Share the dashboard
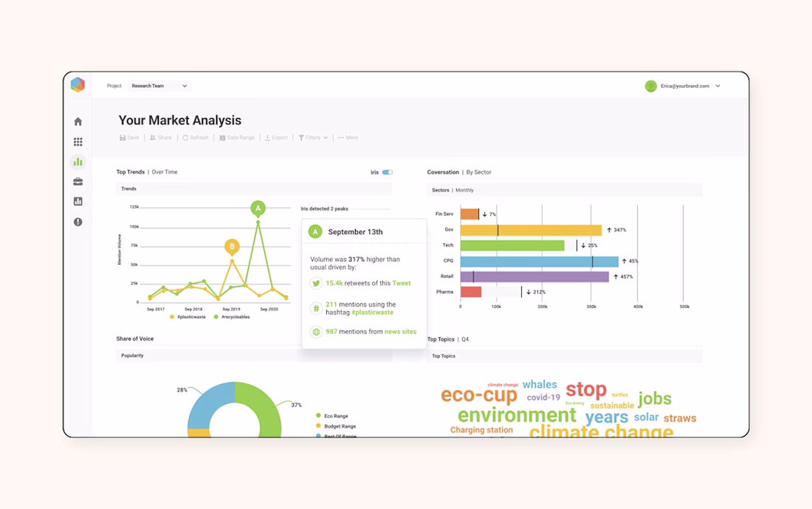The height and width of the screenshot is (509, 812). (160, 138)
